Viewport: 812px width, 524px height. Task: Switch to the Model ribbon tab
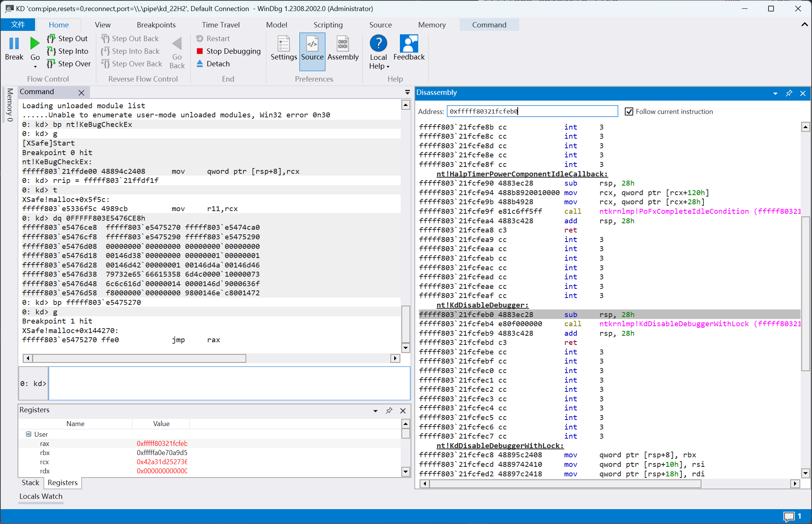tap(276, 25)
